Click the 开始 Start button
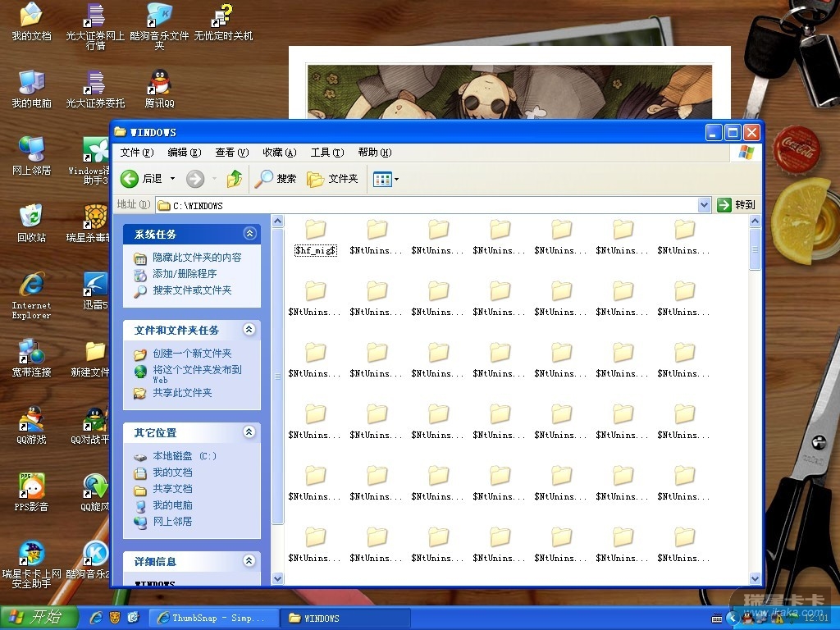This screenshot has height=630, width=840. pyautogui.click(x=39, y=618)
